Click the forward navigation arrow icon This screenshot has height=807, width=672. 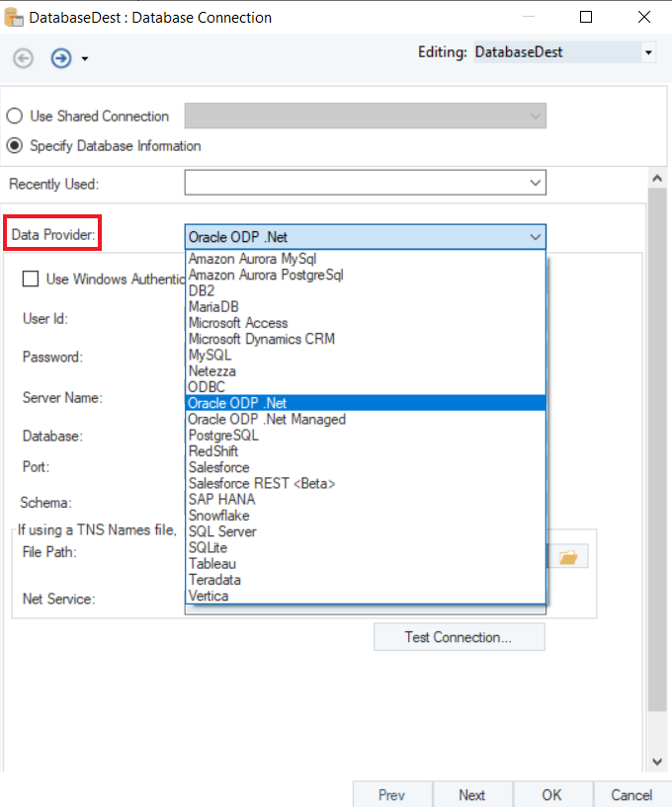point(61,58)
